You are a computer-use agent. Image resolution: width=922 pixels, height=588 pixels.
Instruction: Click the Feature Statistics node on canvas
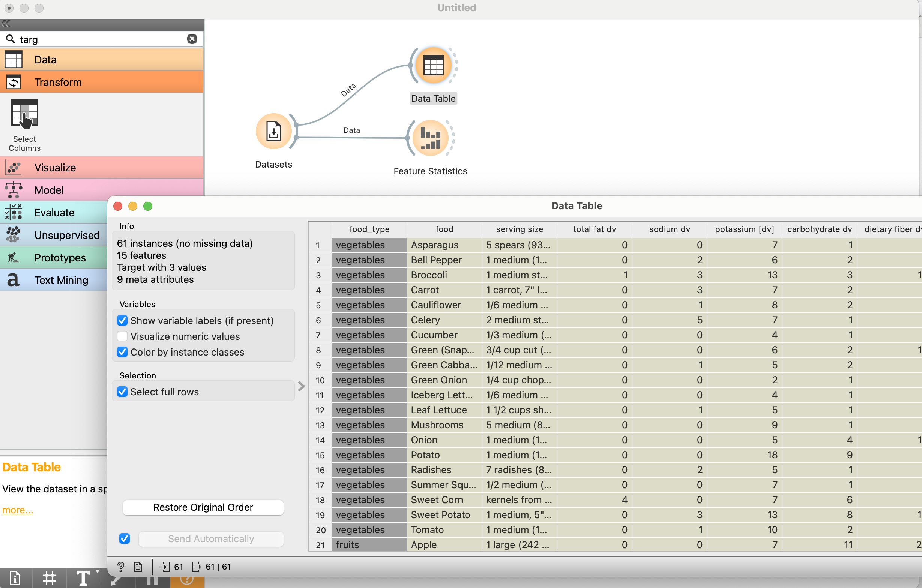click(x=430, y=138)
